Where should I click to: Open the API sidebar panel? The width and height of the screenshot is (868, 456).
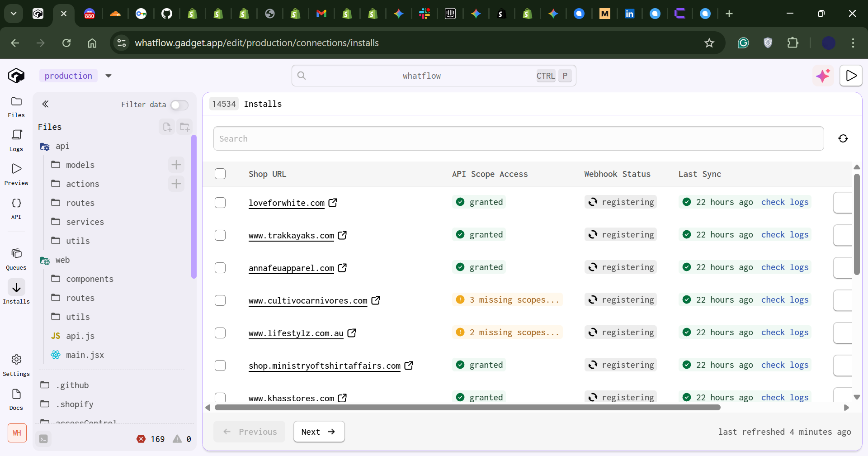click(16, 209)
